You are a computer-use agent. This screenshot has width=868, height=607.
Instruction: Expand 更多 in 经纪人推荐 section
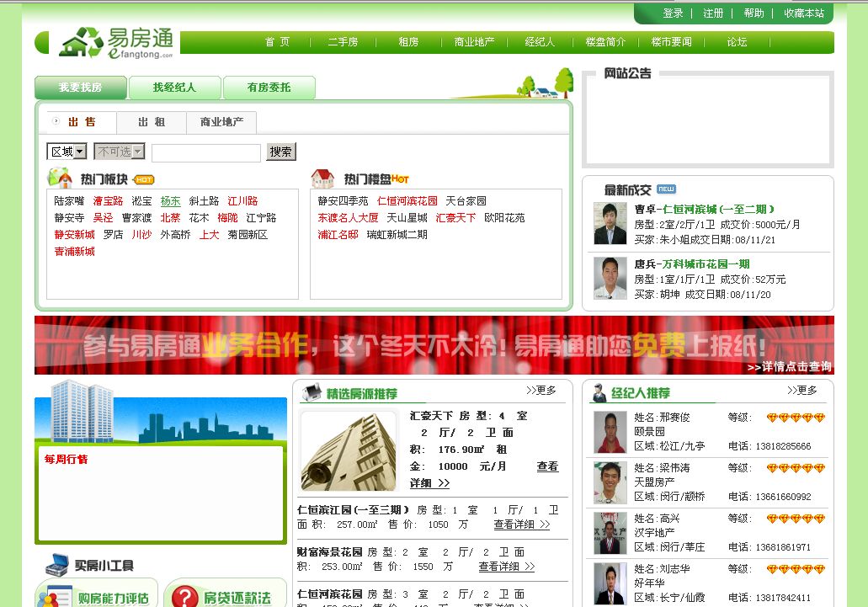(801, 391)
